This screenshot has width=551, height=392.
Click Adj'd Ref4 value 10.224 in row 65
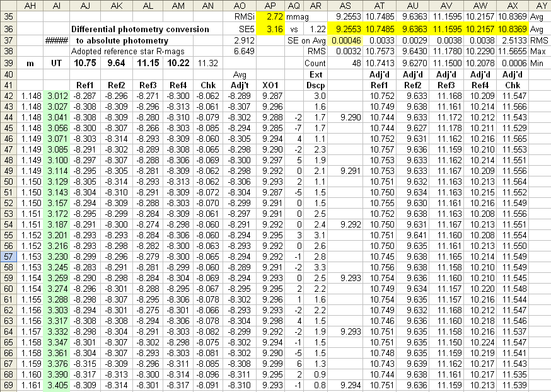(480, 342)
